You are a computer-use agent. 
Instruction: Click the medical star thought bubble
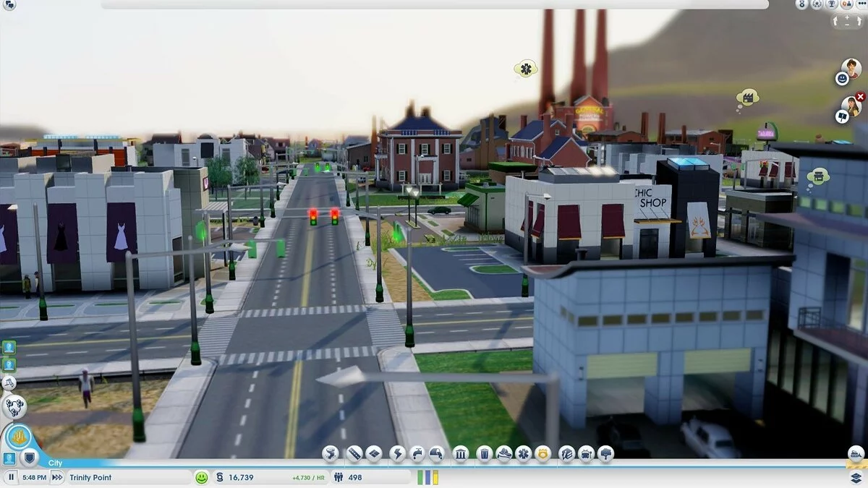tap(527, 69)
